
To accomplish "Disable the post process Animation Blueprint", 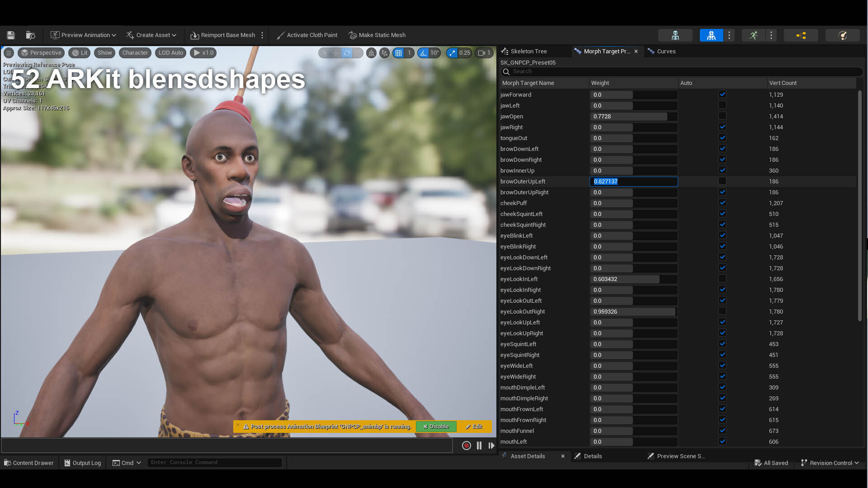I will coord(436,427).
